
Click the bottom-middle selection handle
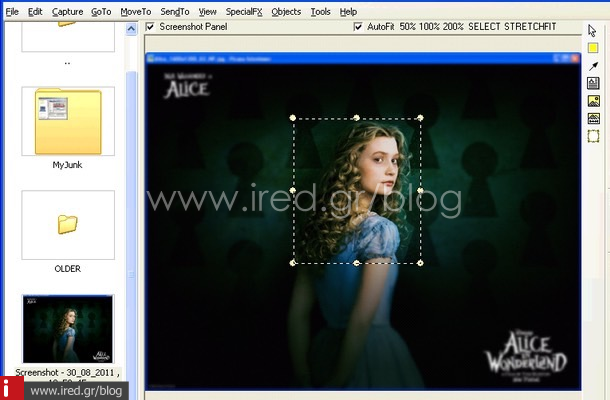357,263
